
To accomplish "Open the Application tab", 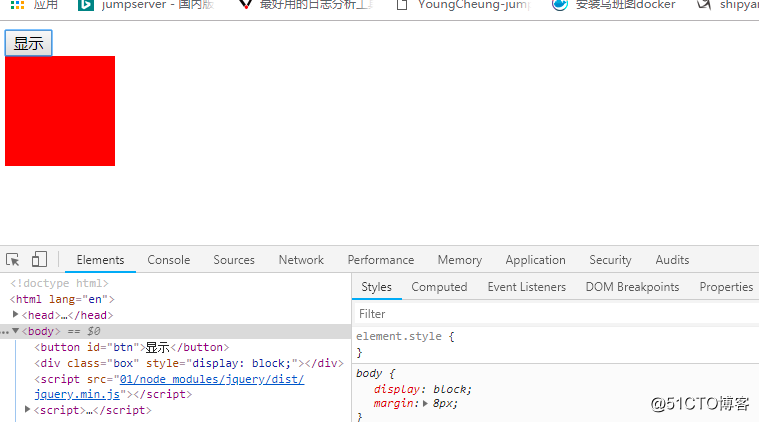I will pyautogui.click(x=535, y=260).
